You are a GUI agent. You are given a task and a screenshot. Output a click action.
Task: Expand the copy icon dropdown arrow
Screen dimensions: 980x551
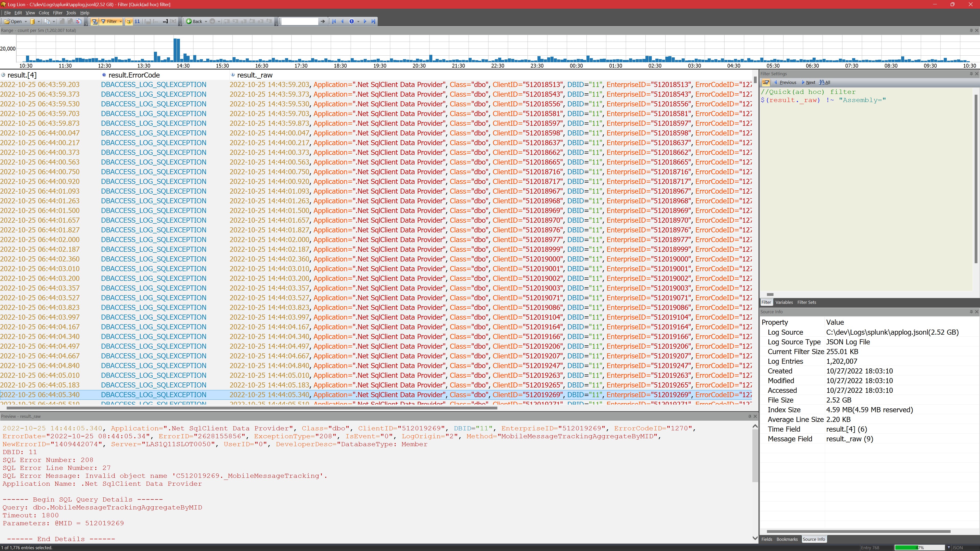(54, 21)
